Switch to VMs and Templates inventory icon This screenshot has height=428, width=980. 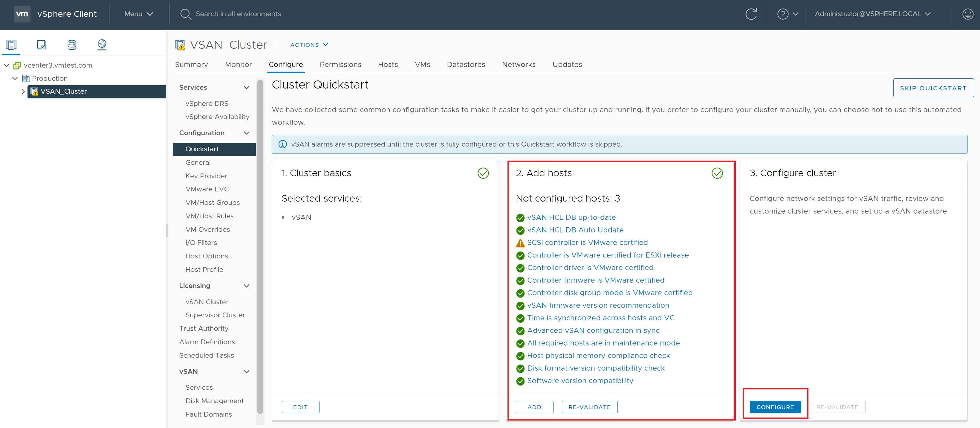pyautogui.click(x=41, y=45)
